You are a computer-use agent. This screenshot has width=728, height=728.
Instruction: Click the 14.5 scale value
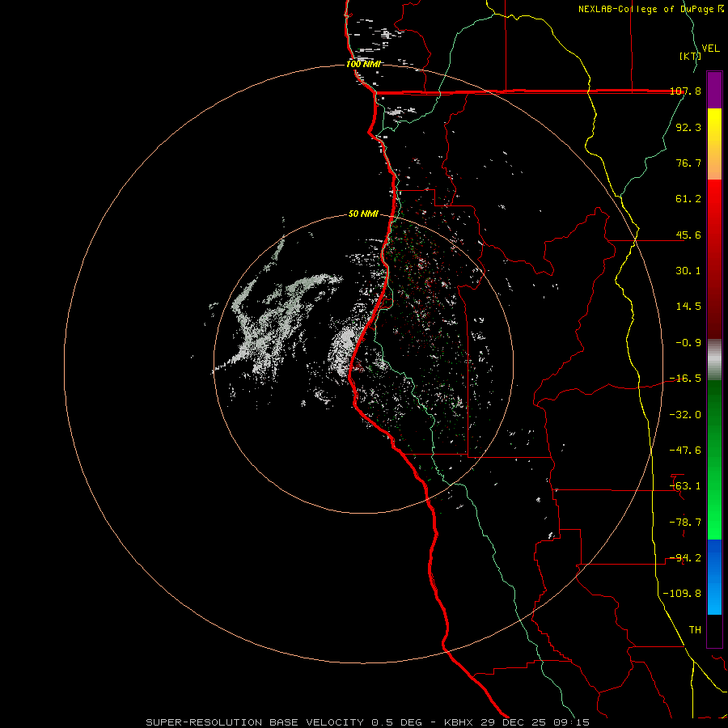688,307
